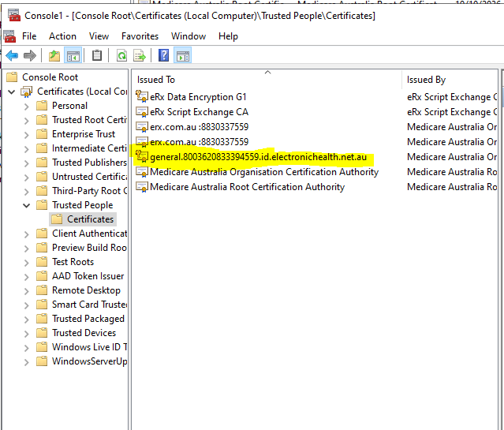Click the Forward arrow toolbar icon
This screenshot has height=430, width=504.
click(x=30, y=56)
